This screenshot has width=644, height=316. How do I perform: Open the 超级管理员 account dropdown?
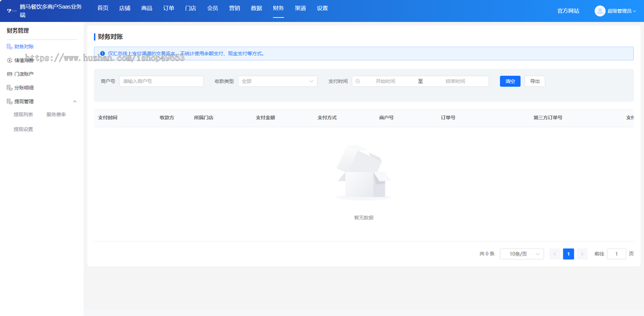(x=623, y=11)
